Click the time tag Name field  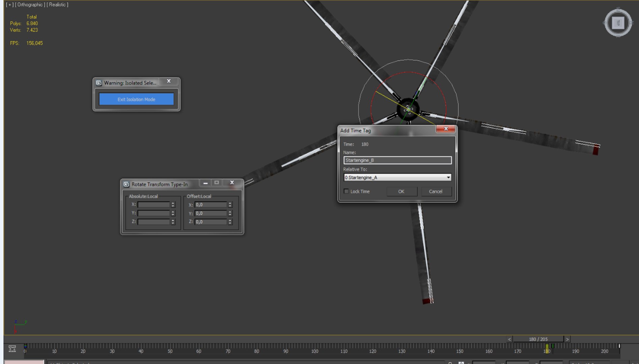[x=398, y=160]
